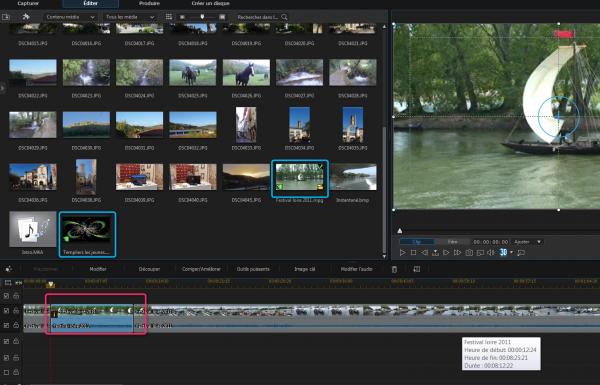Lock the bottom unchecked track
600x385 pixels.
coord(16,372)
